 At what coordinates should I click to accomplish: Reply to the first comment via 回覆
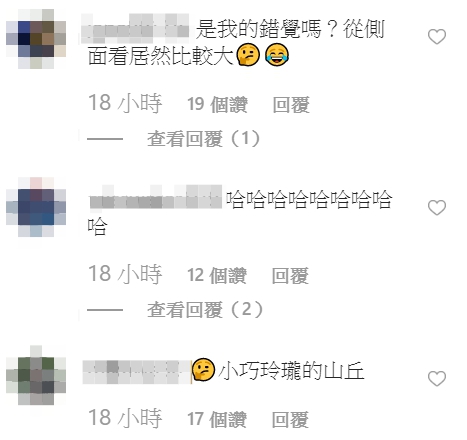pos(291,105)
